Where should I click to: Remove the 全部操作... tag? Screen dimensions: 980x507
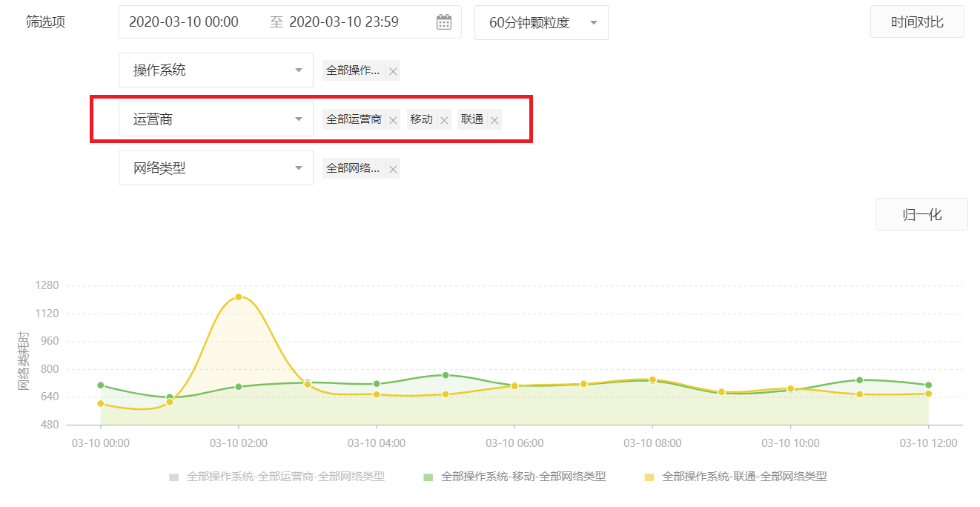[393, 72]
